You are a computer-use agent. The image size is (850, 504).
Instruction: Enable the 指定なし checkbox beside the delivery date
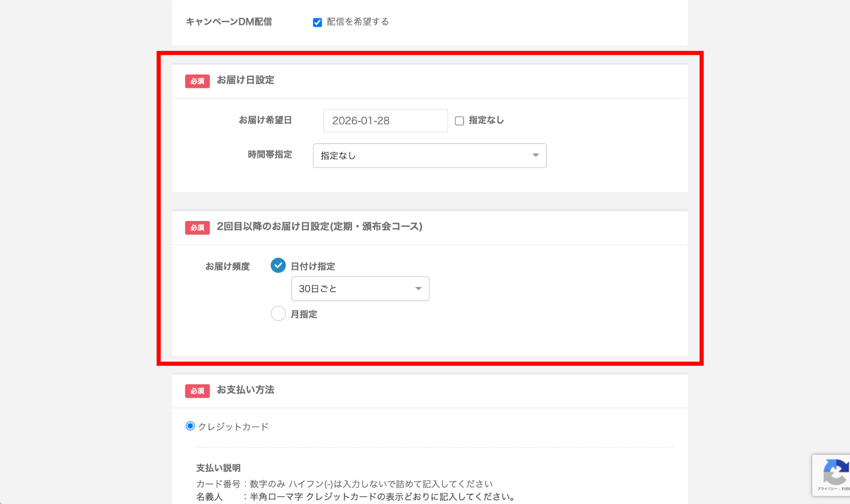(x=460, y=121)
